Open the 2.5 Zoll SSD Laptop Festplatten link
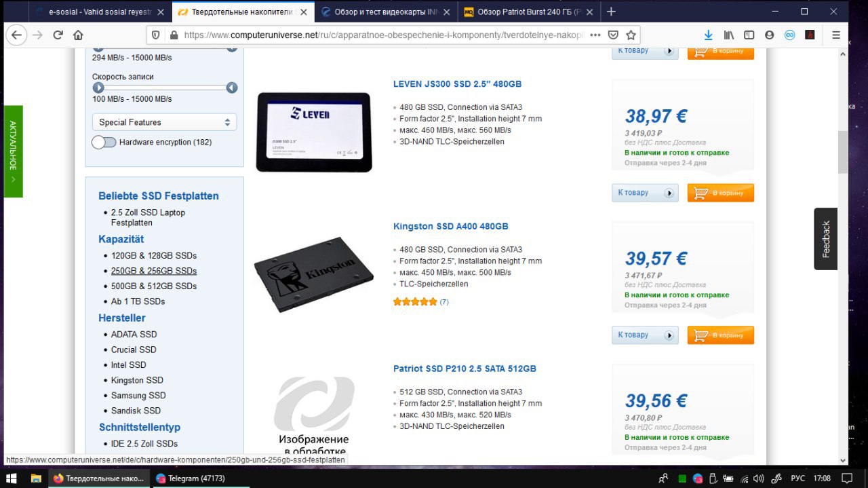The image size is (868, 488). coord(148,218)
